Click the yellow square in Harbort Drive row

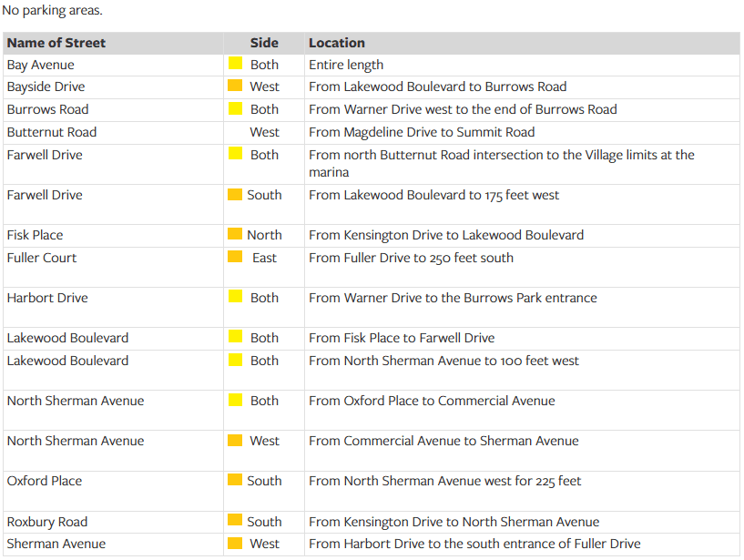click(x=235, y=297)
